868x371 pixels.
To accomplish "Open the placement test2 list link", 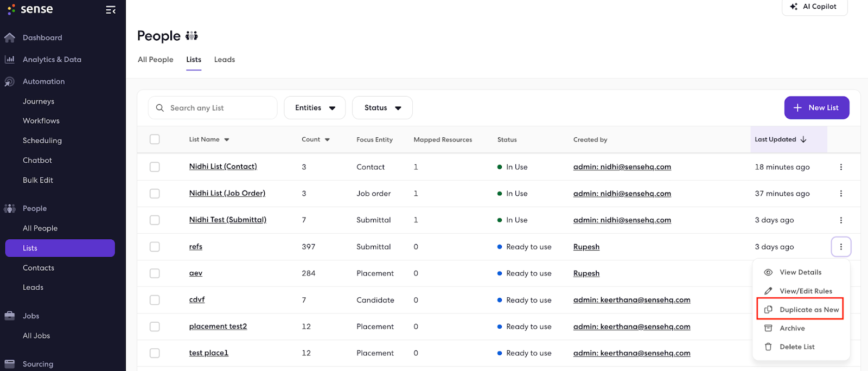I will pos(218,327).
